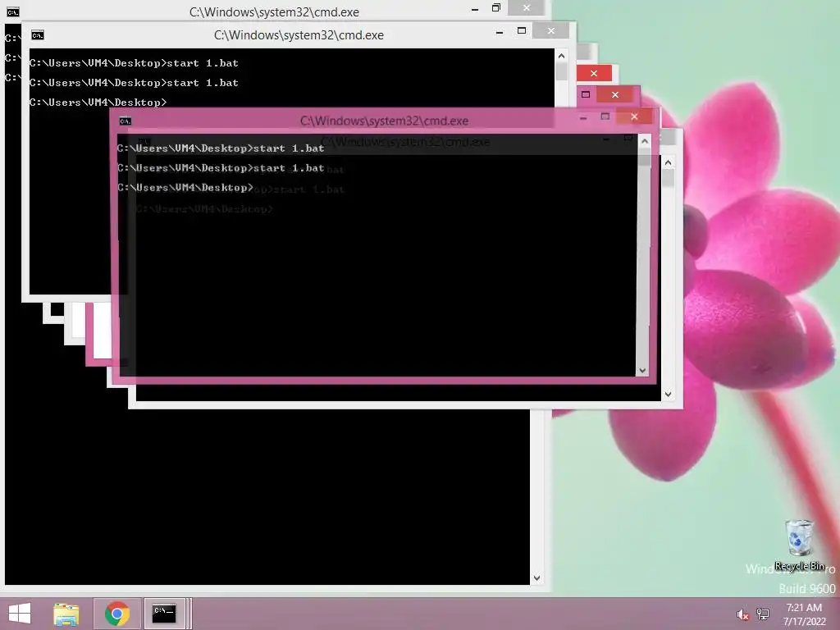Close the second white cmd window
This screenshot has height=630, width=840.
coord(551,31)
